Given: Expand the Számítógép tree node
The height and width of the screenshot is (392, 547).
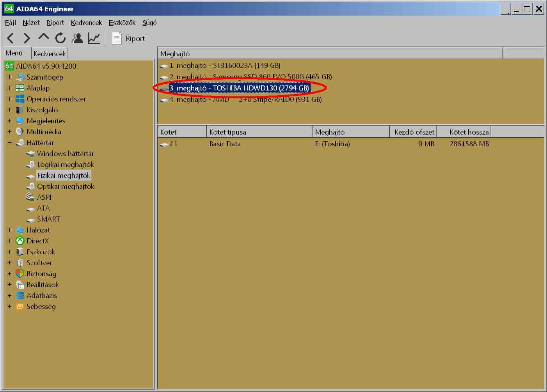Looking at the screenshot, I should tap(9, 77).
